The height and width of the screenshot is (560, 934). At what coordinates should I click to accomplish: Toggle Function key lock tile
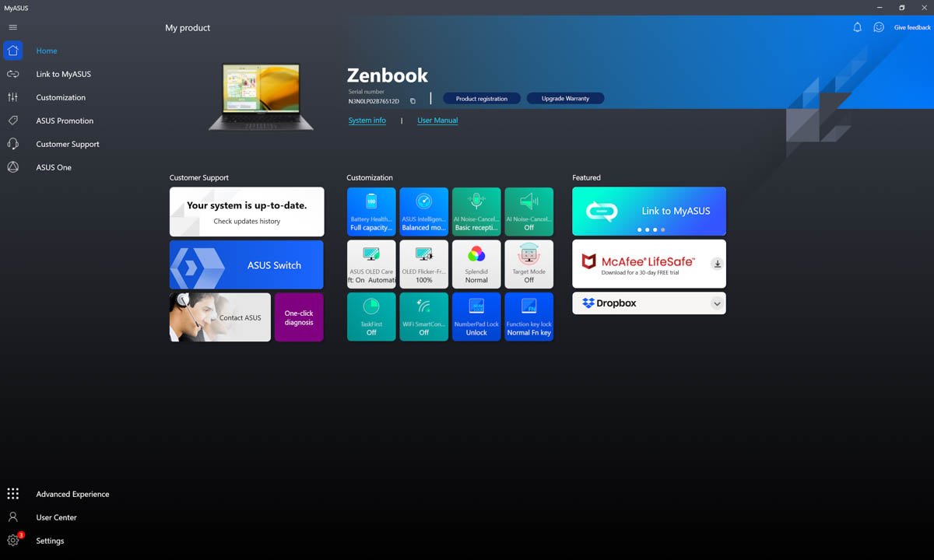[529, 317]
